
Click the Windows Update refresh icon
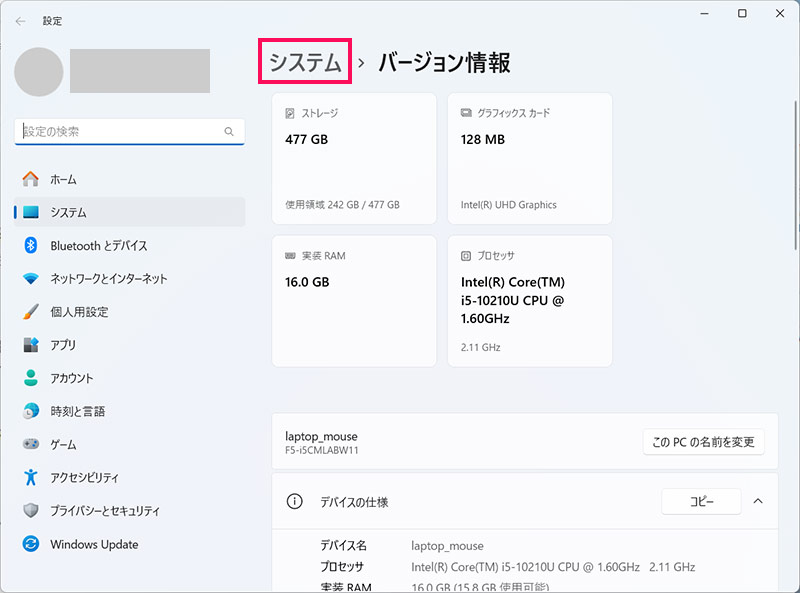pos(31,544)
